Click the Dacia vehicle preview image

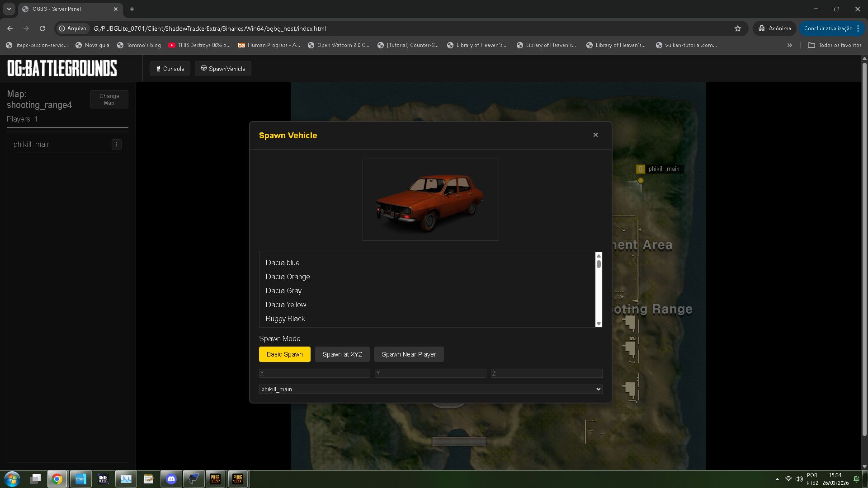[430, 200]
